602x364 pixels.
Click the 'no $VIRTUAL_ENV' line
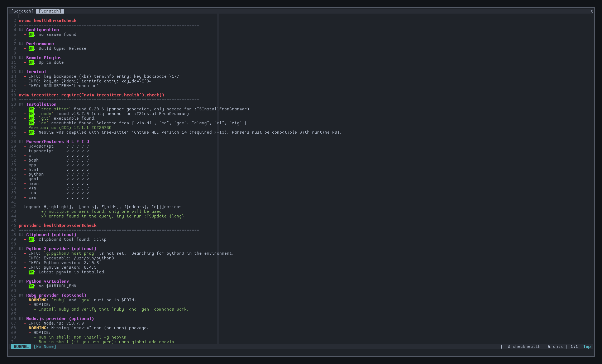tap(50, 286)
